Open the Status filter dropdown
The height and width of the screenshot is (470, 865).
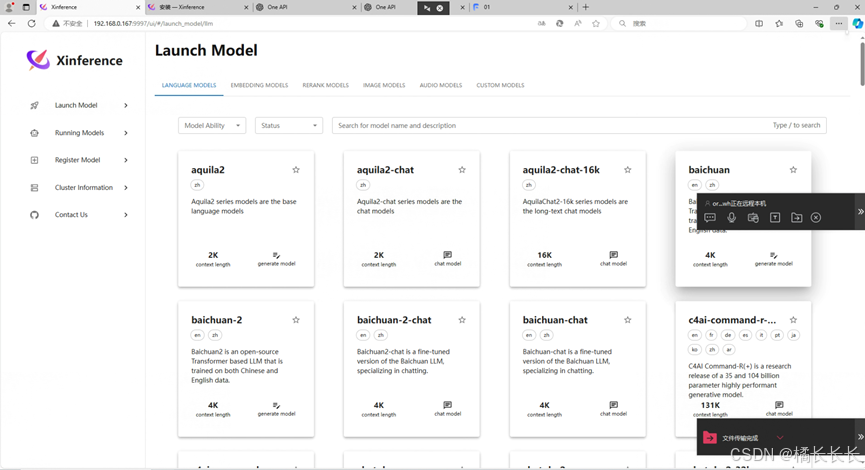pyautogui.click(x=289, y=126)
